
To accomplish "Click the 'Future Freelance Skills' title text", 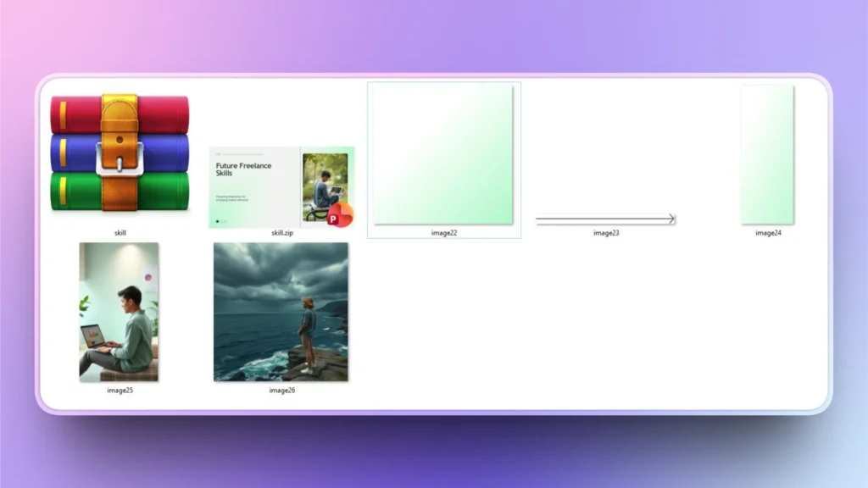I will click(x=246, y=168).
